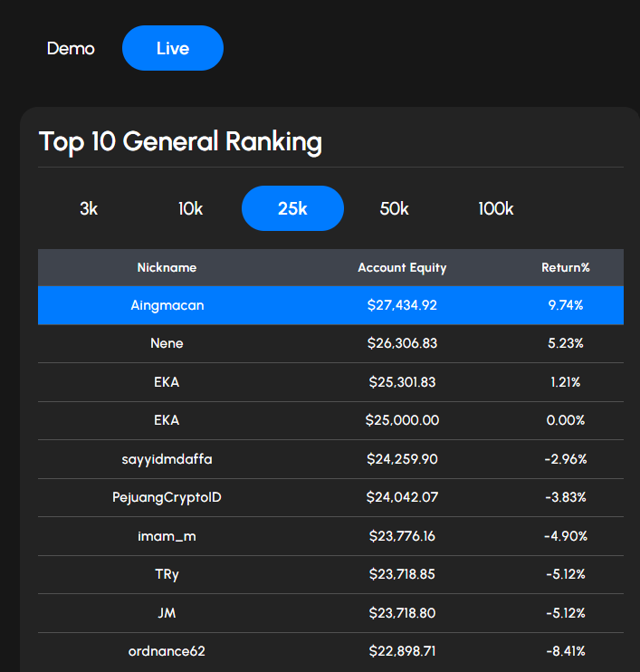Viewport: 640px width, 672px height.
Task: Click the 1.21% return value
Action: [x=566, y=382]
